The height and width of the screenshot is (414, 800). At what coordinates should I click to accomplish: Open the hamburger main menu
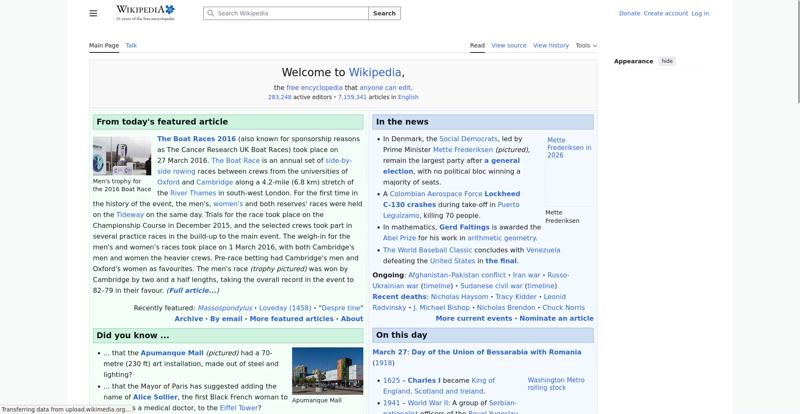(x=93, y=13)
